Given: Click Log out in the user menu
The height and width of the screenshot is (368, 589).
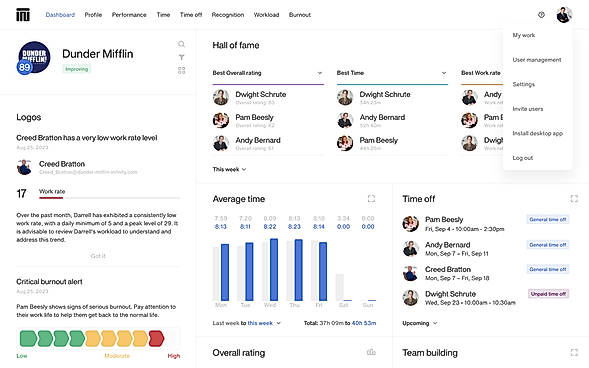Looking at the screenshot, I should [523, 158].
